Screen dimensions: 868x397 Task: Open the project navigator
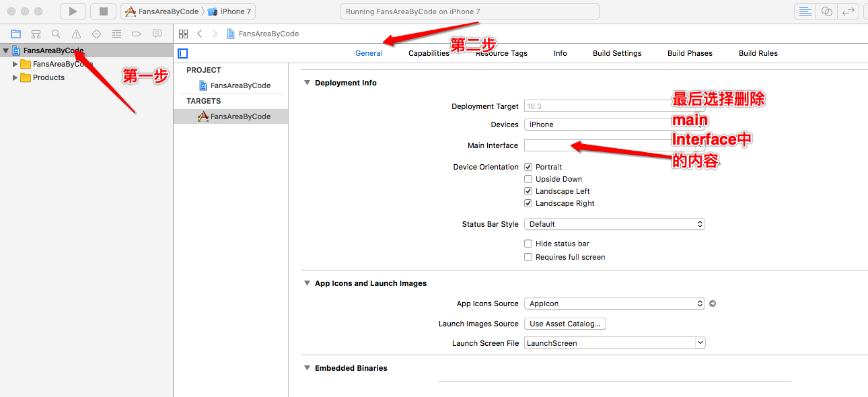(16, 34)
